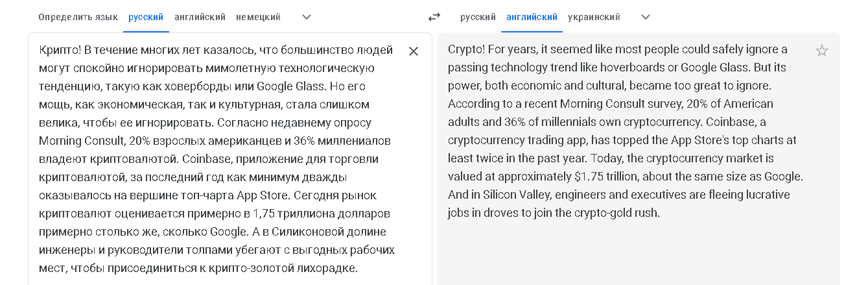Expand the target language list chevron

coord(645,17)
